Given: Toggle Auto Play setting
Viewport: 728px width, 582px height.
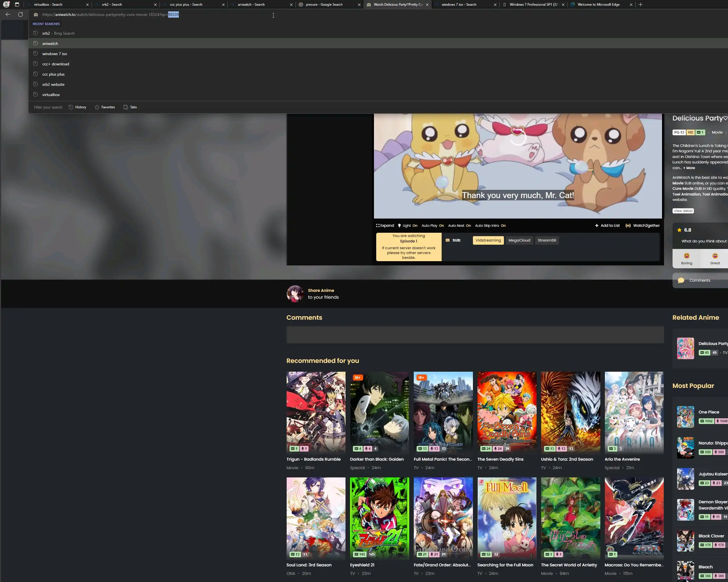Looking at the screenshot, I should 432,225.
